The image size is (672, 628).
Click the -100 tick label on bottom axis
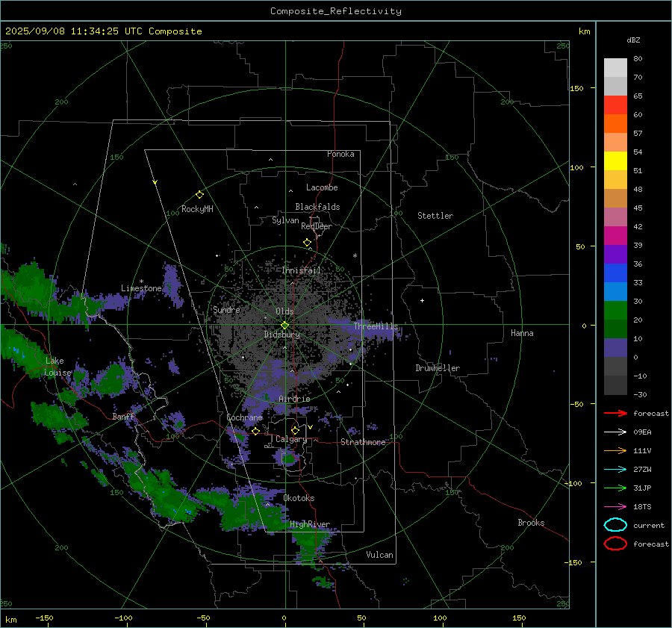coord(123,618)
